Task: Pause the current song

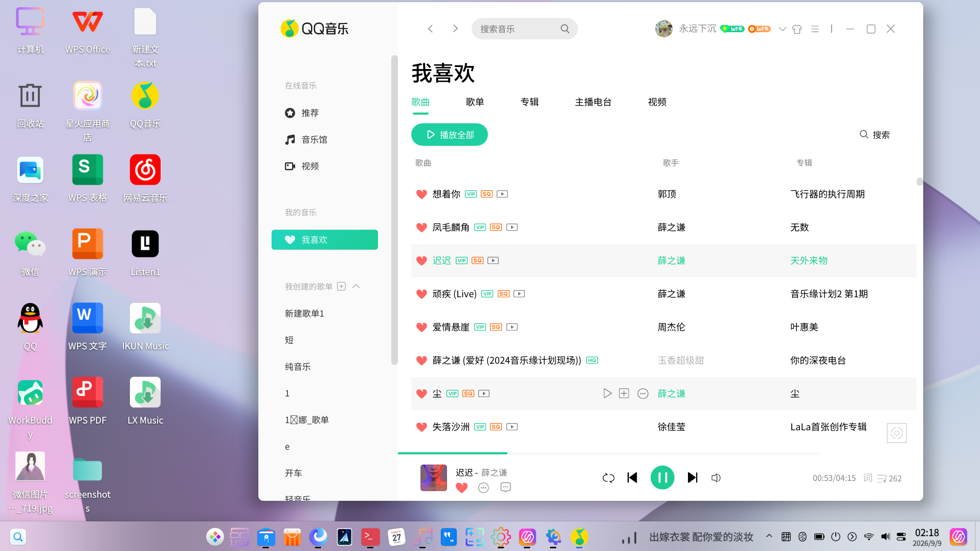Action: point(662,478)
